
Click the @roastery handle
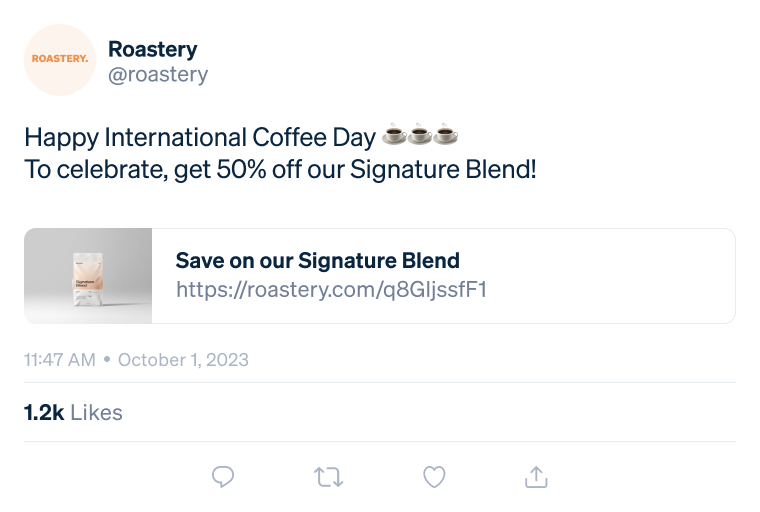(x=158, y=75)
